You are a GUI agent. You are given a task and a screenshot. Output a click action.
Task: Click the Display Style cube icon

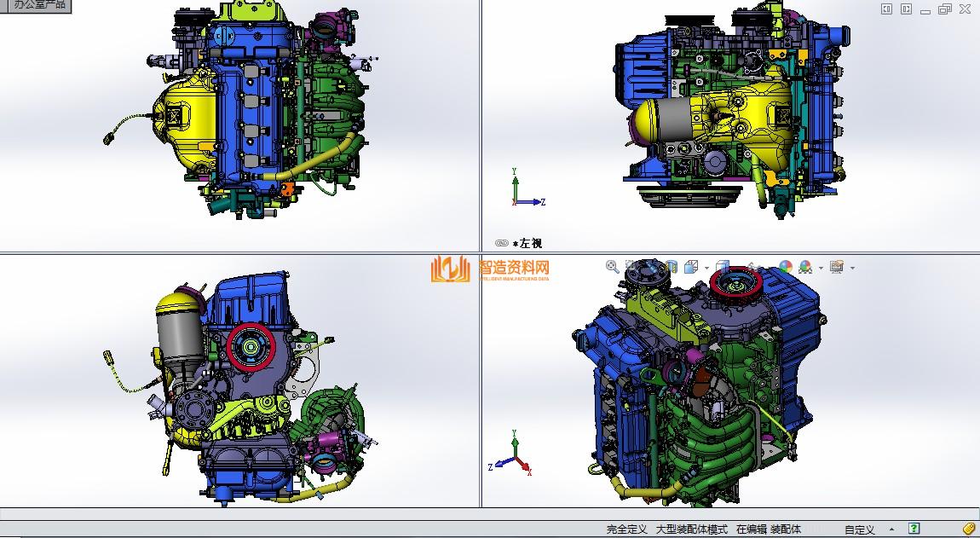click(x=723, y=268)
